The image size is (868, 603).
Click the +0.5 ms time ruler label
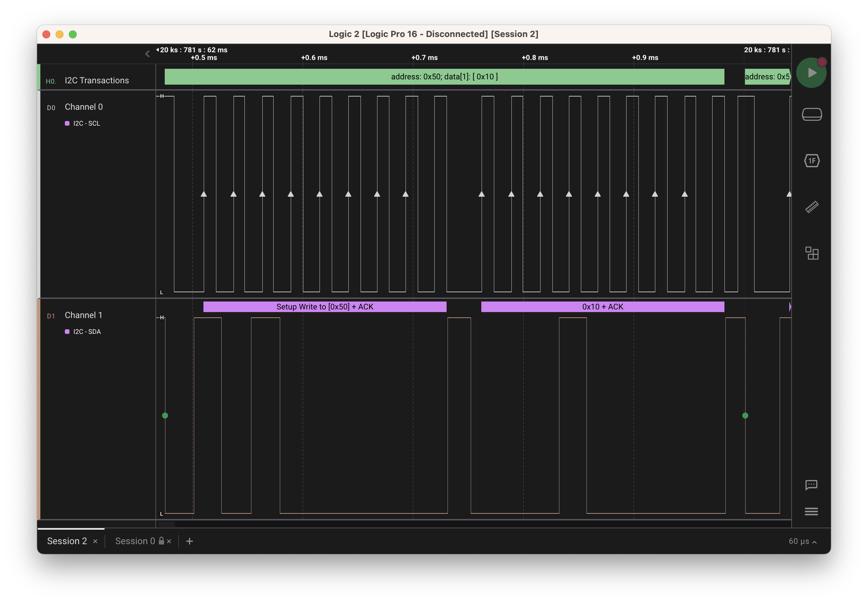tap(204, 58)
